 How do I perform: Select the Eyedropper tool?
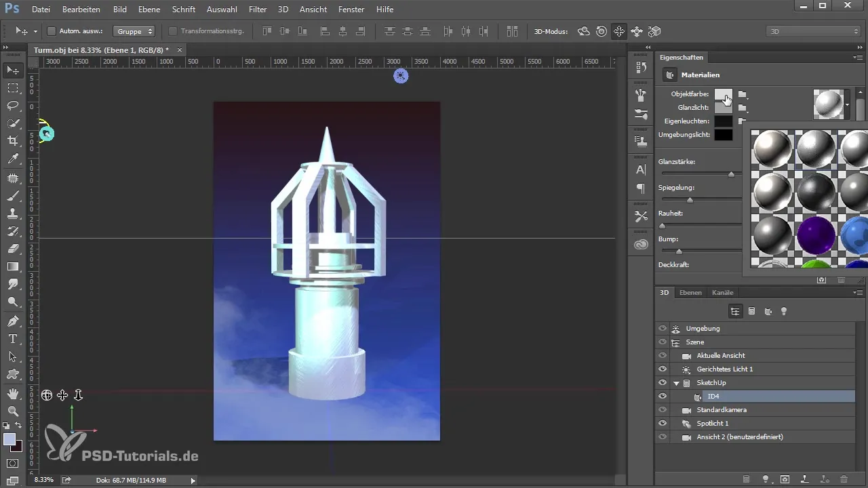click(x=13, y=159)
